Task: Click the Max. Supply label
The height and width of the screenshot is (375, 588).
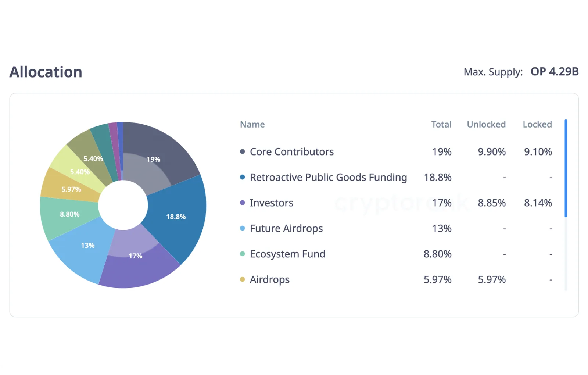Action: point(493,72)
